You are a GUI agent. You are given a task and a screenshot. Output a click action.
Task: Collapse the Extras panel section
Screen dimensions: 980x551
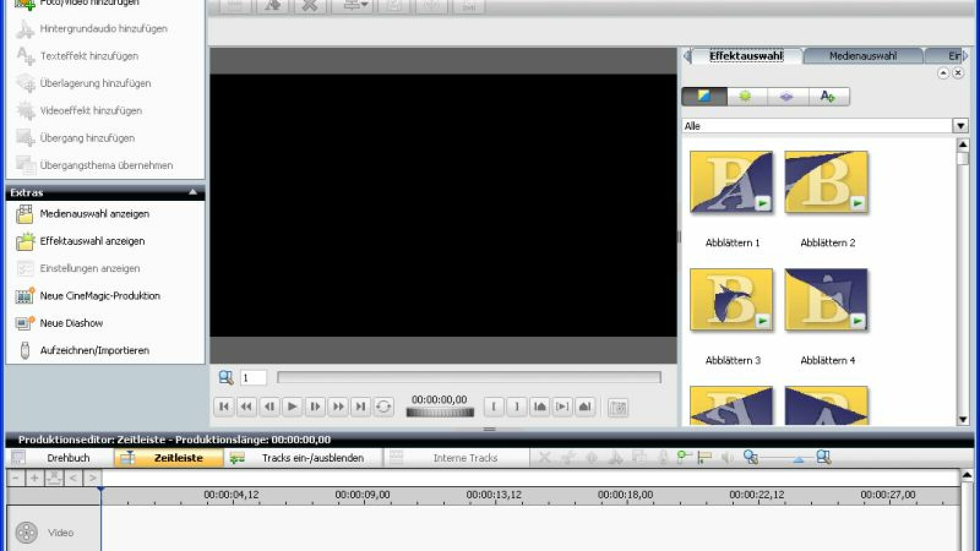[193, 192]
